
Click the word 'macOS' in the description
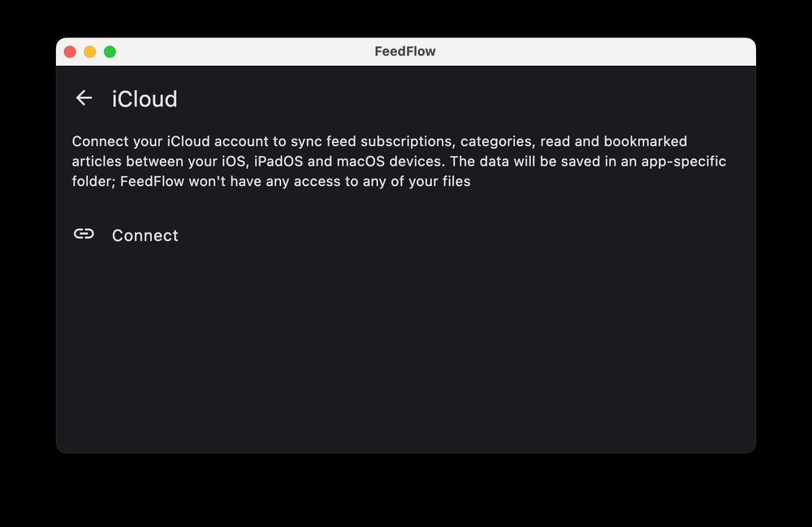click(x=361, y=162)
